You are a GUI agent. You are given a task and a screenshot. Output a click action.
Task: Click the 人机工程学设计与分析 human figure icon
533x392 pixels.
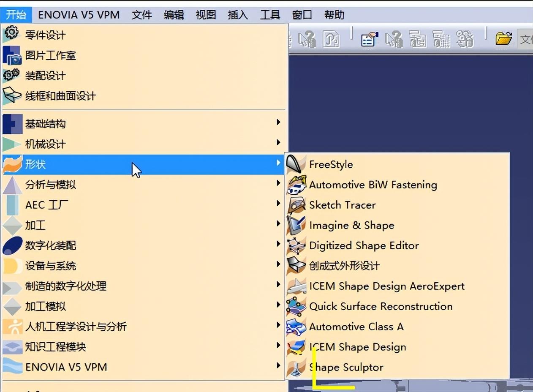coord(12,327)
